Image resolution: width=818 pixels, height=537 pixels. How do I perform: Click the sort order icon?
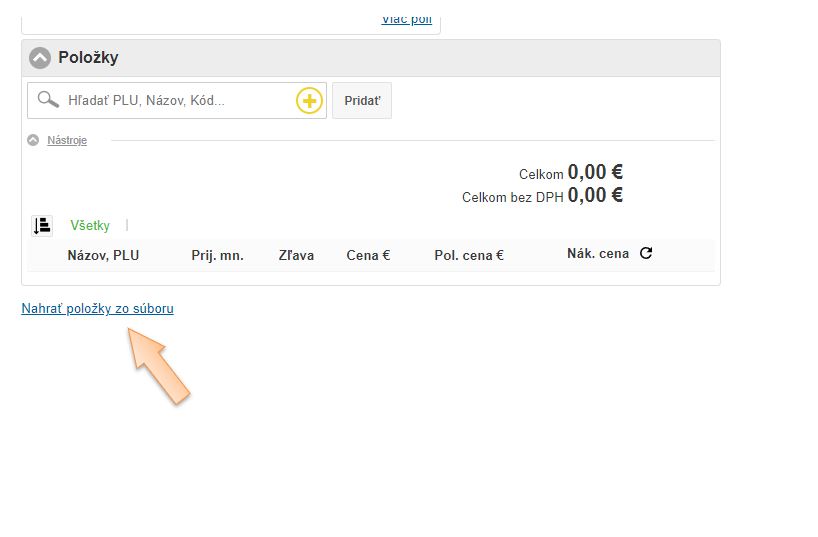click(42, 226)
